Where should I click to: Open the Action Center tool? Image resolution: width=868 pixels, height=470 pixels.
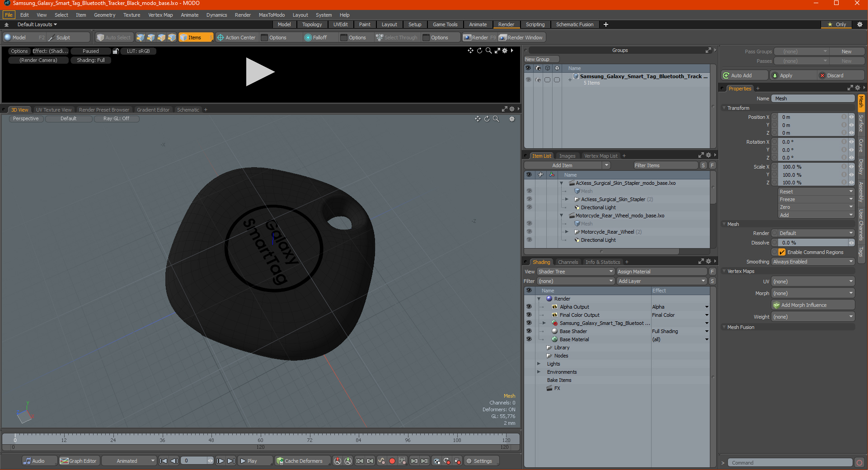pyautogui.click(x=236, y=38)
